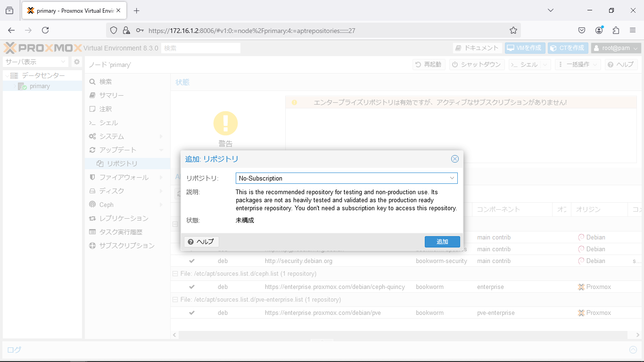The height and width of the screenshot is (362, 644).
Task: Click the URI https://enterprise.proxmox.com/debian/pve
Action: pos(323,313)
